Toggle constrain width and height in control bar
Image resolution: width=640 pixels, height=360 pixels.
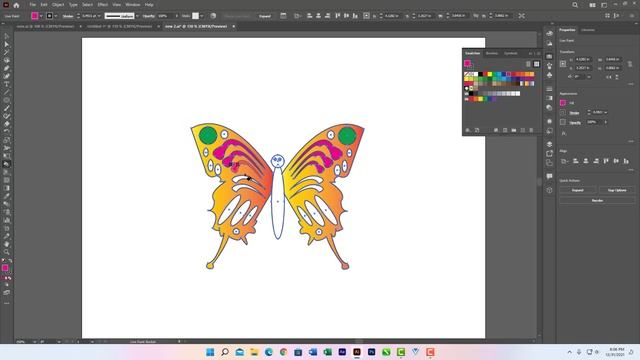[476, 16]
